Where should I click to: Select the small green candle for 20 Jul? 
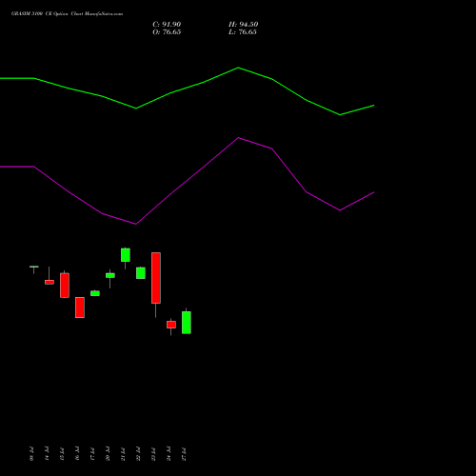110,275
